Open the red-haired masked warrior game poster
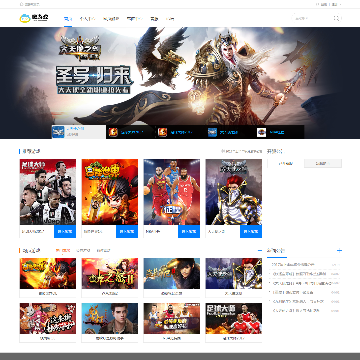 [234, 192]
